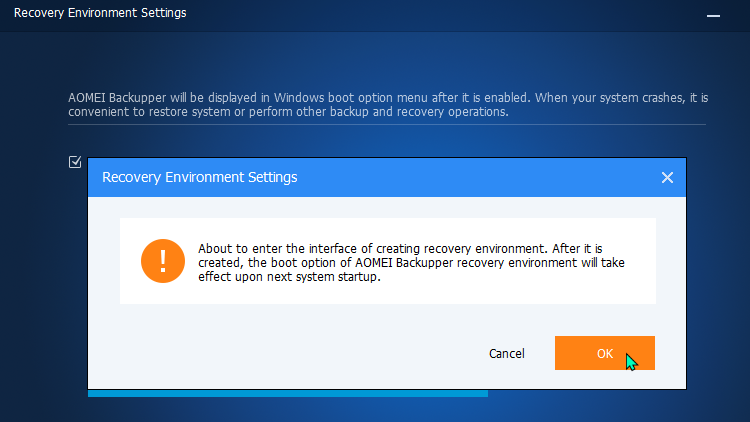Click "effect upon next system startup" text
This screenshot has height=422, width=750.
(x=289, y=277)
